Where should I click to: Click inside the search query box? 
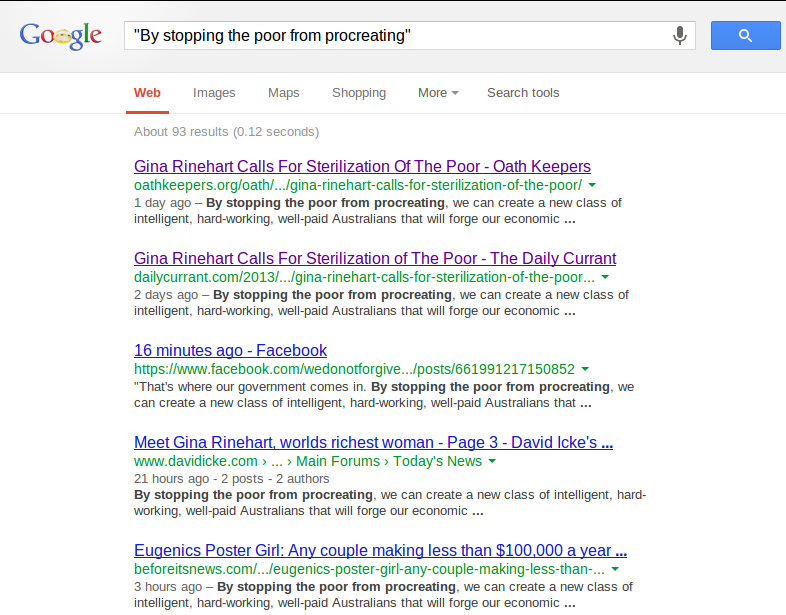coord(400,36)
